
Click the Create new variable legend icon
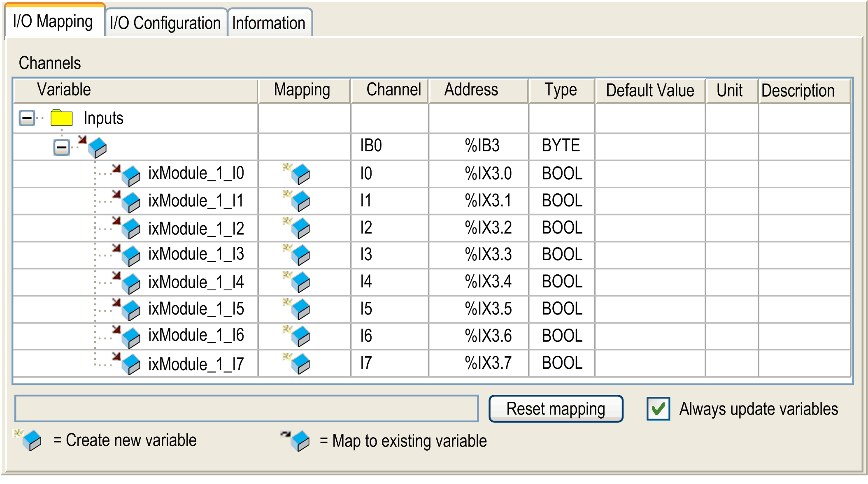coord(28,440)
